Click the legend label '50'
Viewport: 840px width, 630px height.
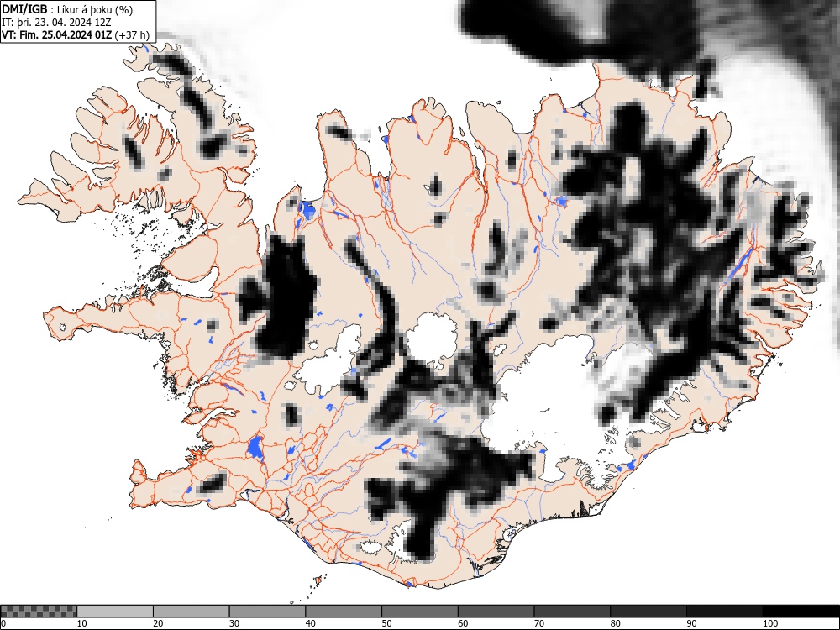tap(386, 623)
